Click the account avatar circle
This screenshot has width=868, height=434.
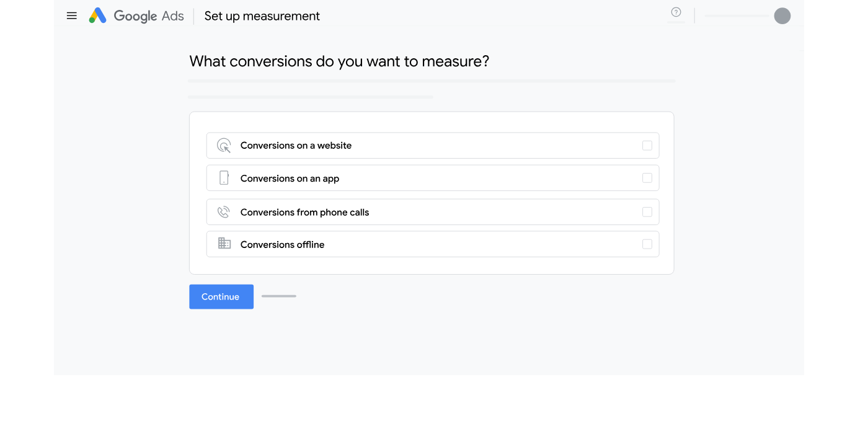pos(782,16)
